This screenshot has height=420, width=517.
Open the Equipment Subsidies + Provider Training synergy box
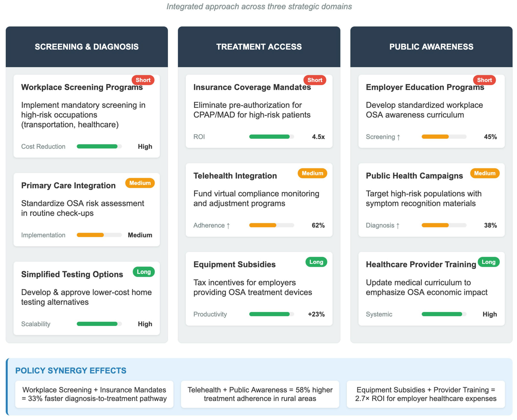click(x=426, y=394)
